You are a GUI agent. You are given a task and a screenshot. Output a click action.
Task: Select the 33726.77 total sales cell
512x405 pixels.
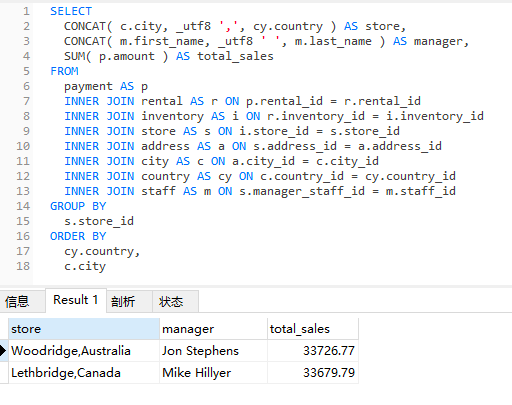(x=313, y=351)
